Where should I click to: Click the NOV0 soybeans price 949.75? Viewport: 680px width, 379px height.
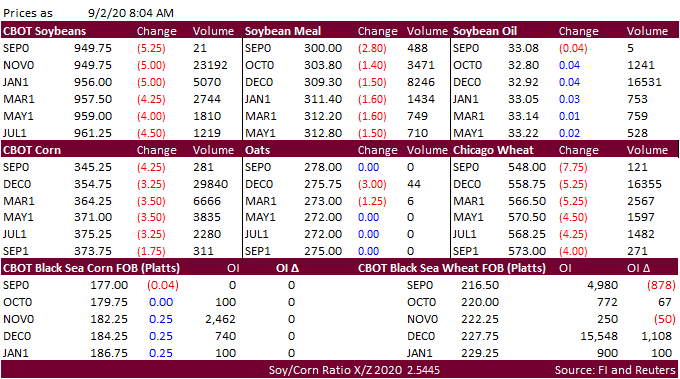tap(93, 65)
